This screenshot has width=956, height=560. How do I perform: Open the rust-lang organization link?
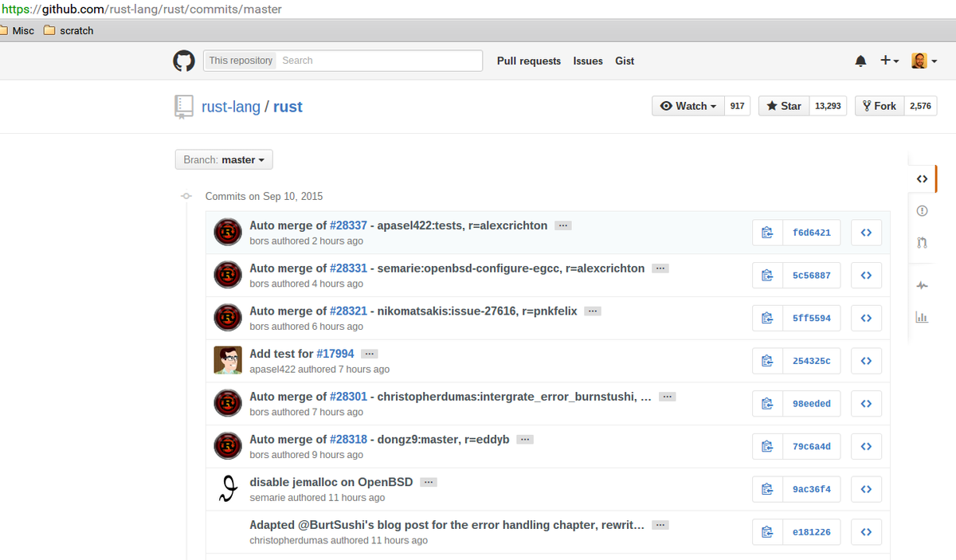point(231,107)
